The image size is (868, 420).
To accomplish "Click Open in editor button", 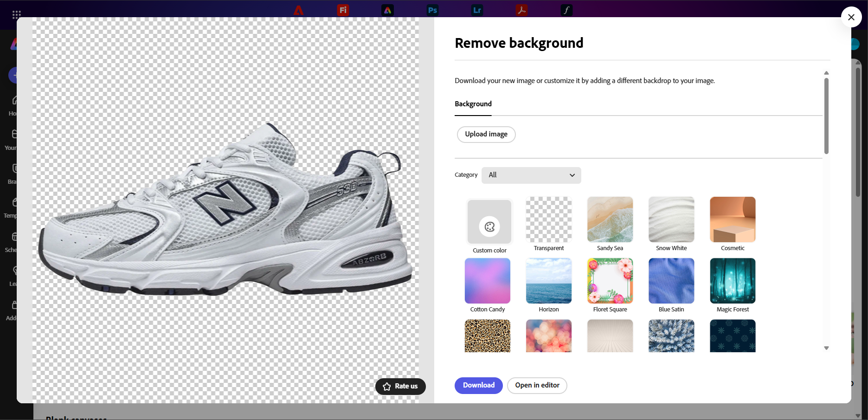I will pos(537,385).
